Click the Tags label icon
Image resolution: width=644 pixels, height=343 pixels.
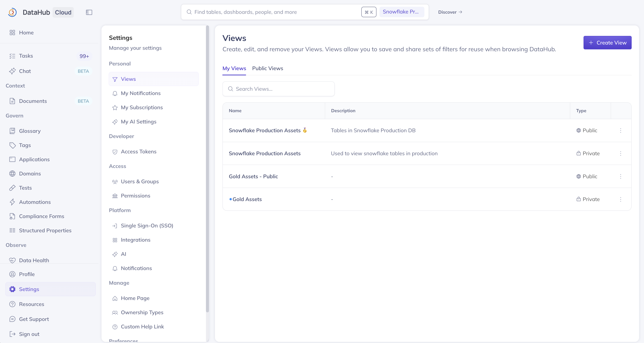tap(12, 145)
